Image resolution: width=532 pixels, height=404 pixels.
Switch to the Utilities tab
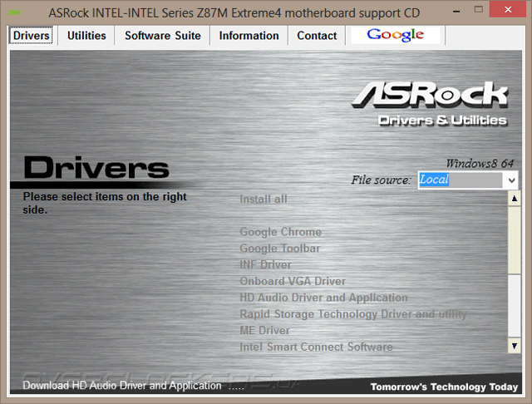click(x=86, y=36)
